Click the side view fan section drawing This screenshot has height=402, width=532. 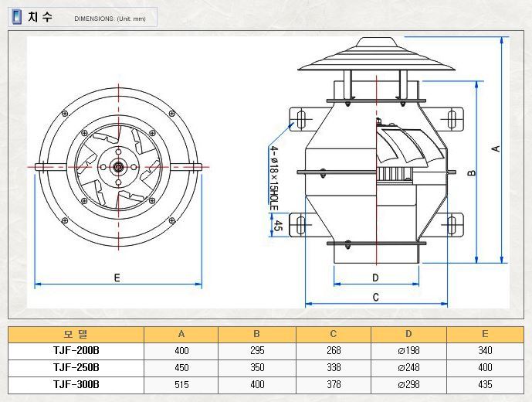[375, 172]
